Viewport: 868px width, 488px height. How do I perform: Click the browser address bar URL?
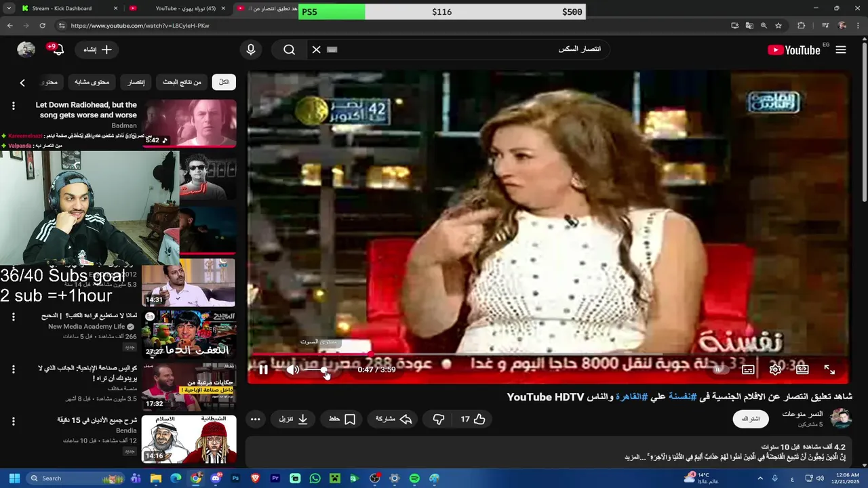pos(140,25)
